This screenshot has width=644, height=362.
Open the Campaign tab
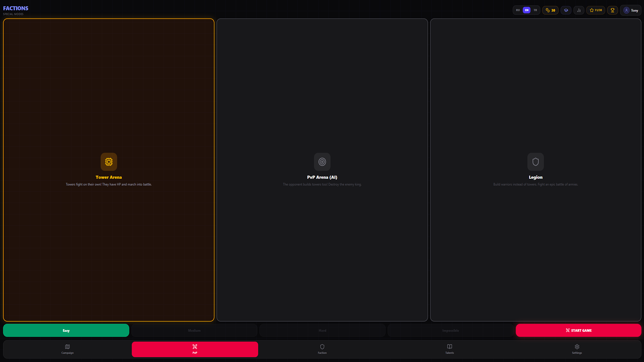67,349
